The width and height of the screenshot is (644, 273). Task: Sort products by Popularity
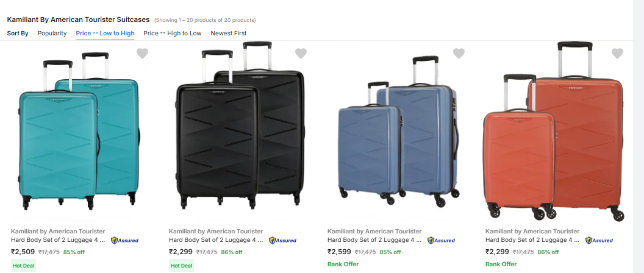(52, 33)
